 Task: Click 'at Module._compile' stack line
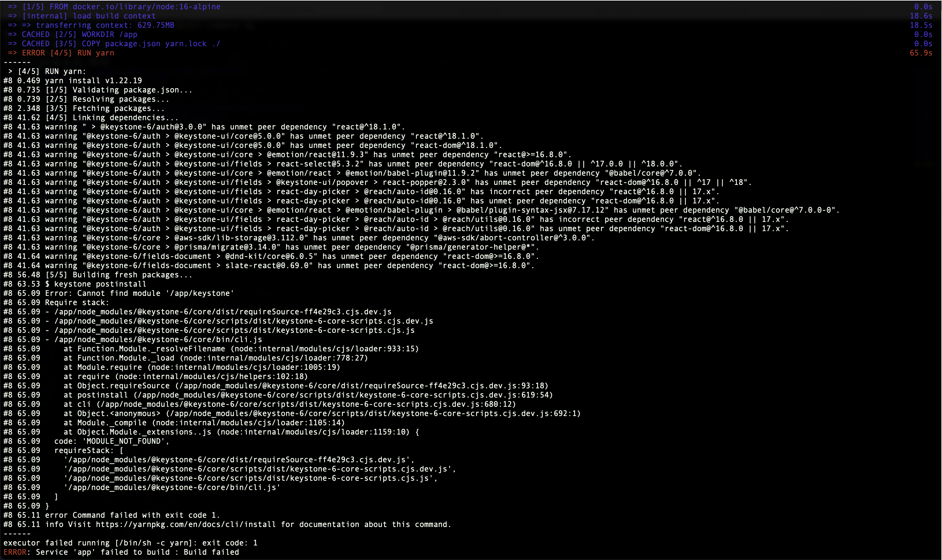(x=174, y=423)
